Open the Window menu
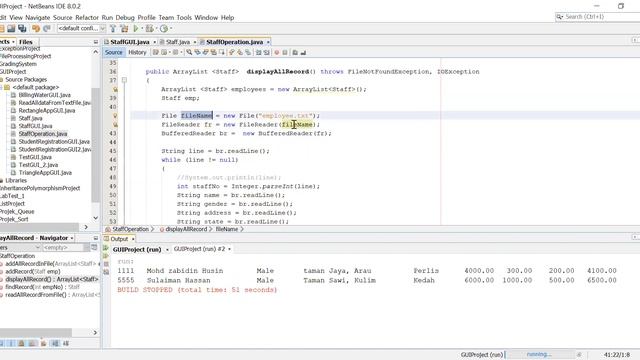The width and height of the screenshot is (640, 360). [x=206, y=18]
